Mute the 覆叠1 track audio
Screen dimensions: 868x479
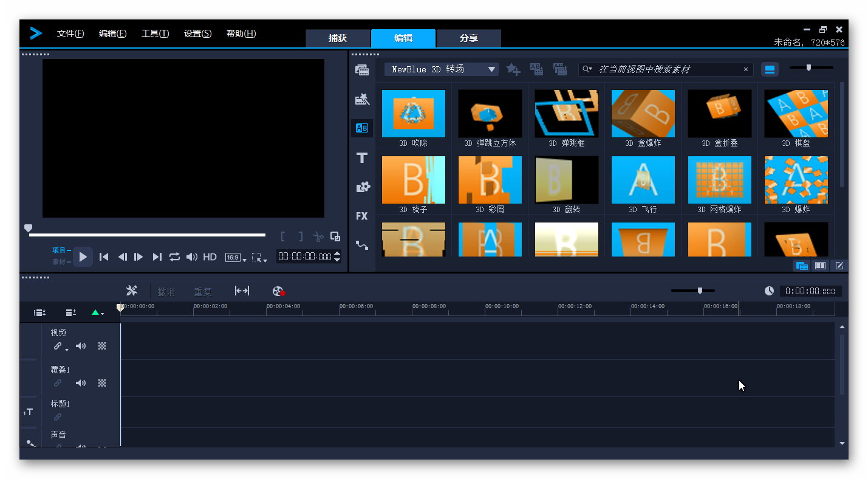(x=81, y=383)
